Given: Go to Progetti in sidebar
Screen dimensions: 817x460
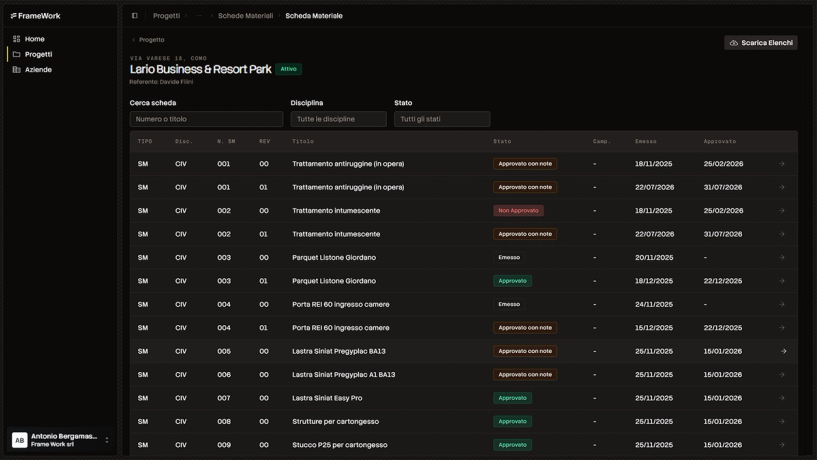Looking at the screenshot, I should tap(39, 54).
